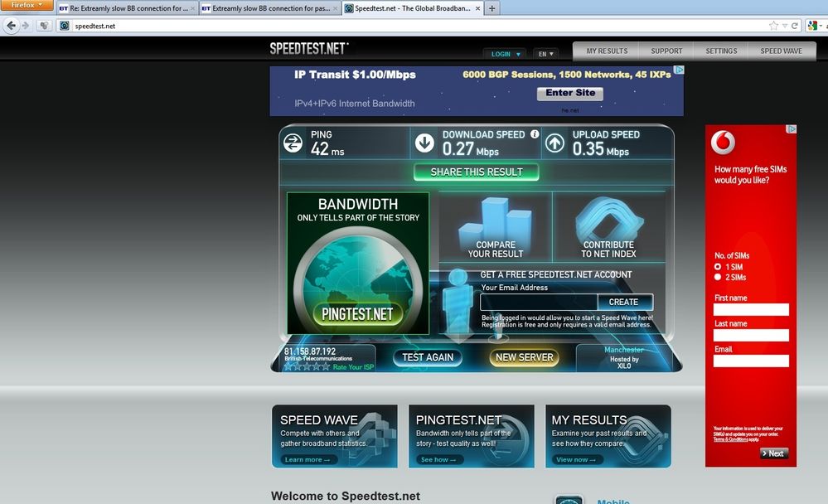Click the Terms & Conditions link in the Vodafone ad

(x=730, y=439)
